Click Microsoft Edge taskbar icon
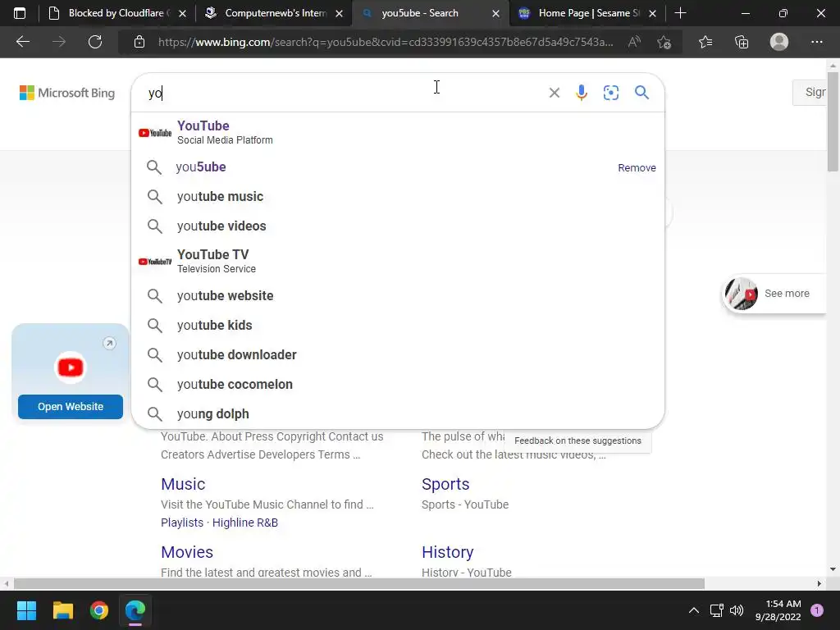Image resolution: width=840 pixels, height=630 pixels. 135,610
